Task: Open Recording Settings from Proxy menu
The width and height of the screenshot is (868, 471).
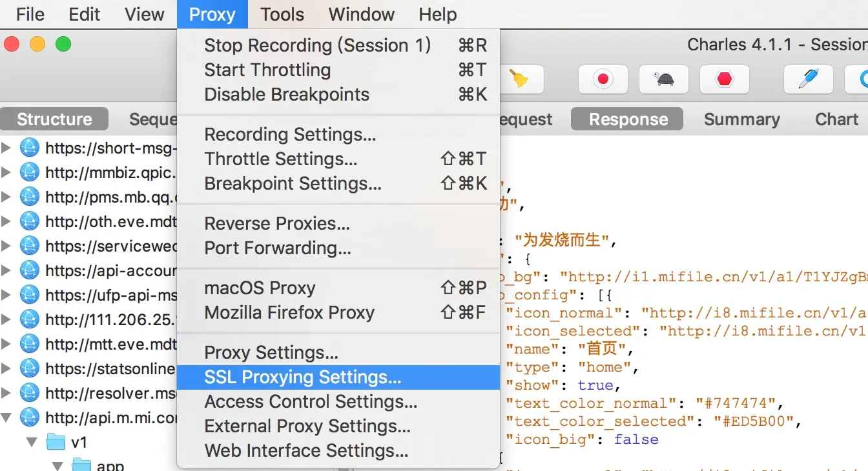Action: 338,134
